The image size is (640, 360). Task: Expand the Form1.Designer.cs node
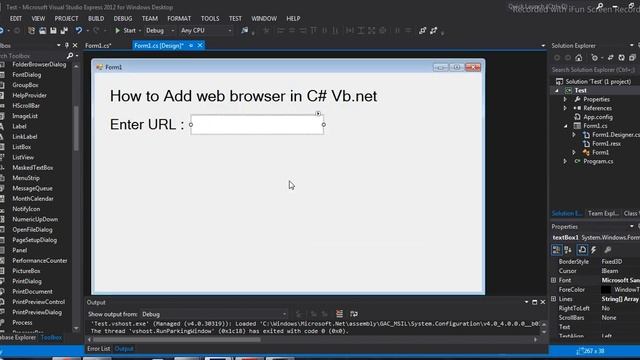574,135
